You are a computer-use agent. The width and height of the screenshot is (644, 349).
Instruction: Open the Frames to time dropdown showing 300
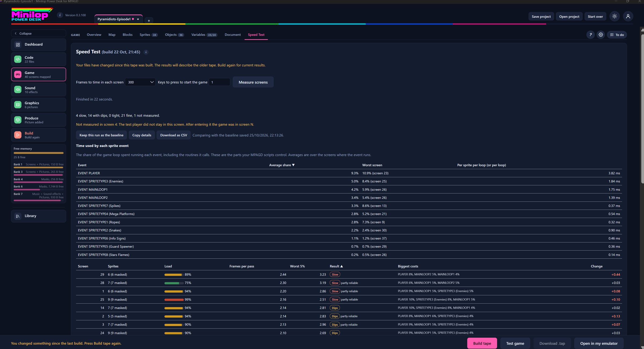(x=140, y=82)
